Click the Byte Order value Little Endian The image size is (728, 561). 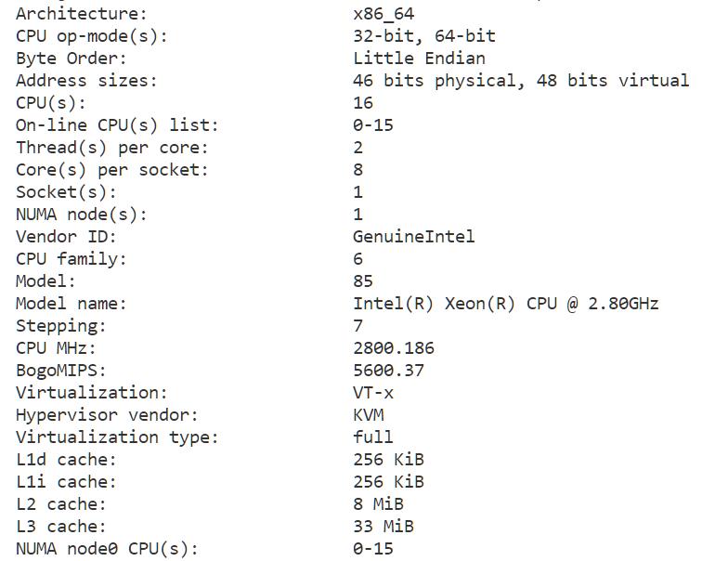click(420, 58)
